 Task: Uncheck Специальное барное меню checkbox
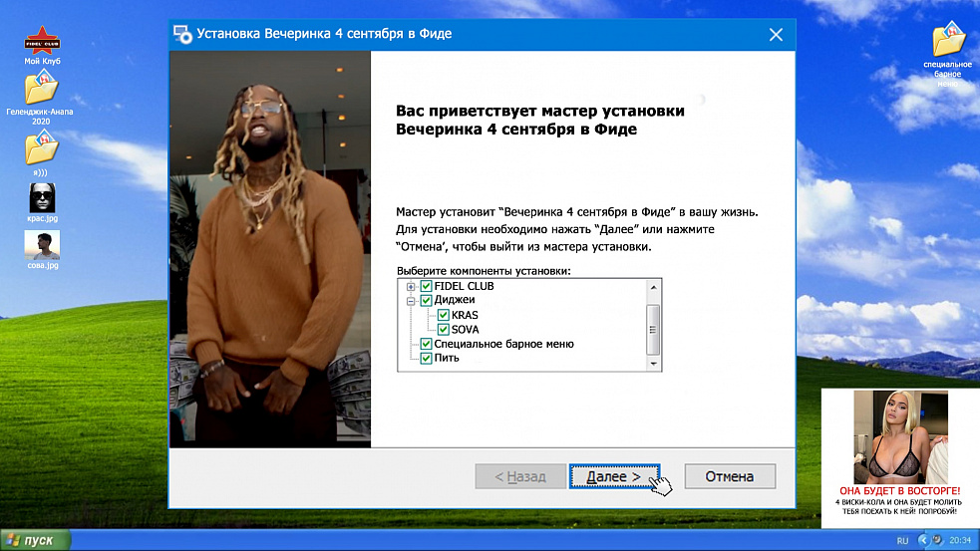click(x=427, y=344)
